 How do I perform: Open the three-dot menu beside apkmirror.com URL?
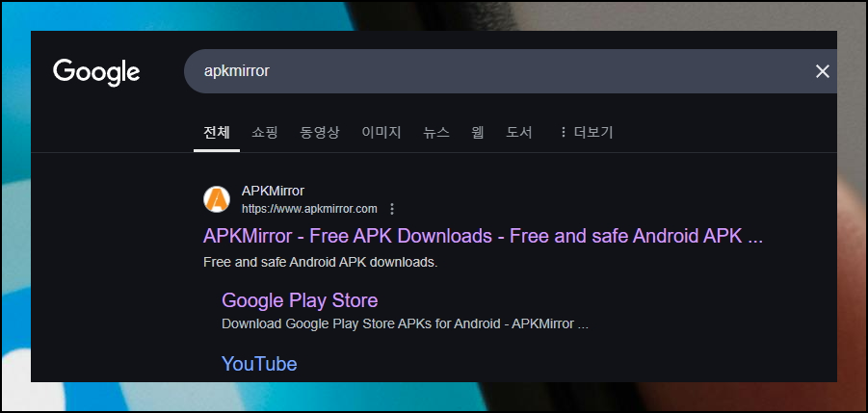392,209
